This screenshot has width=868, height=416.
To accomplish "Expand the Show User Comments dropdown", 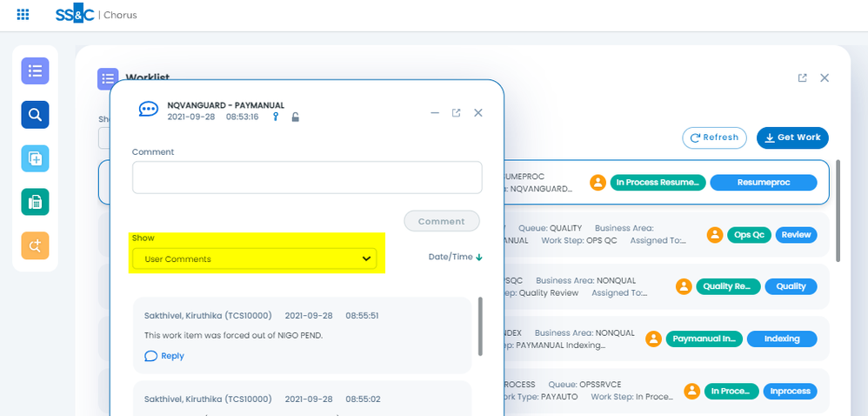I will [254, 258].
